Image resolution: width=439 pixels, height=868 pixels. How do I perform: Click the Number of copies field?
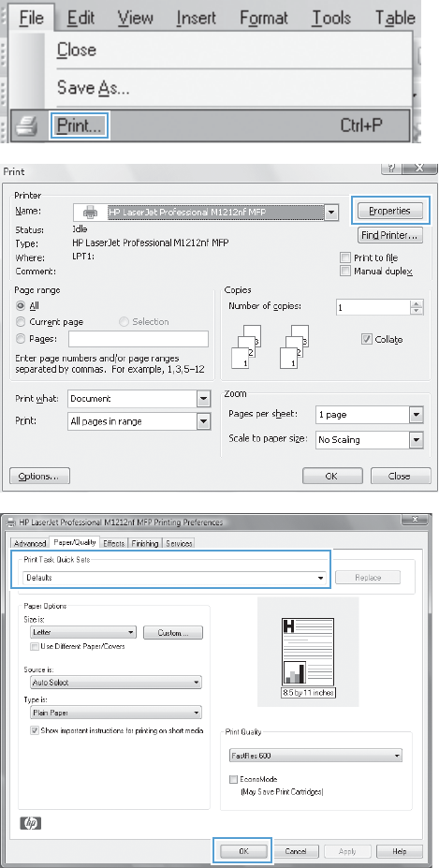(375, 308)
